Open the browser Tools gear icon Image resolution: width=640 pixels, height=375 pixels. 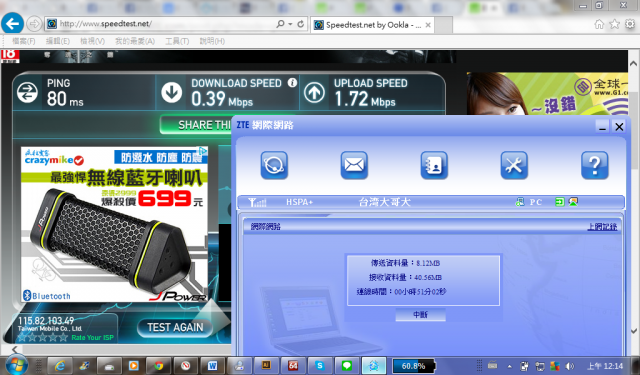pos(630,24)
